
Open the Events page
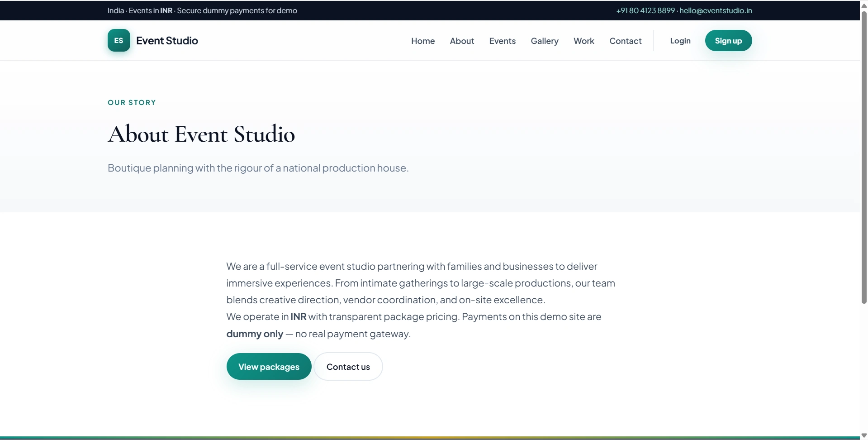click(502, 41)
